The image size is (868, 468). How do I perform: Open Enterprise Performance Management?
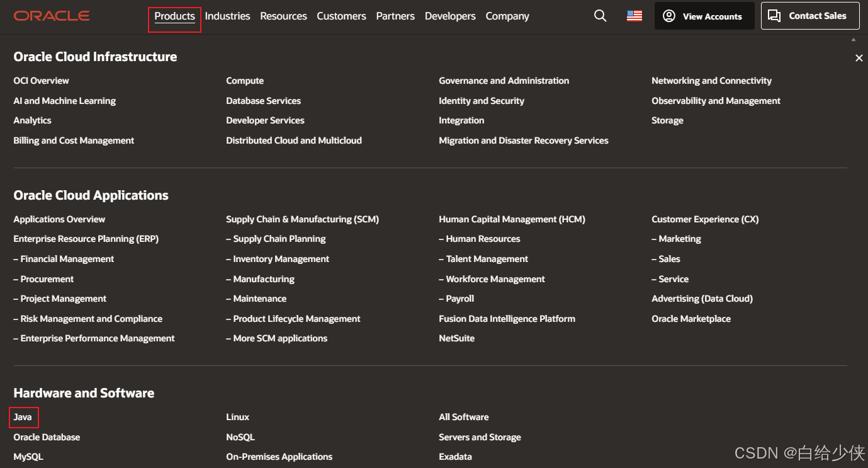pos(94,338)
